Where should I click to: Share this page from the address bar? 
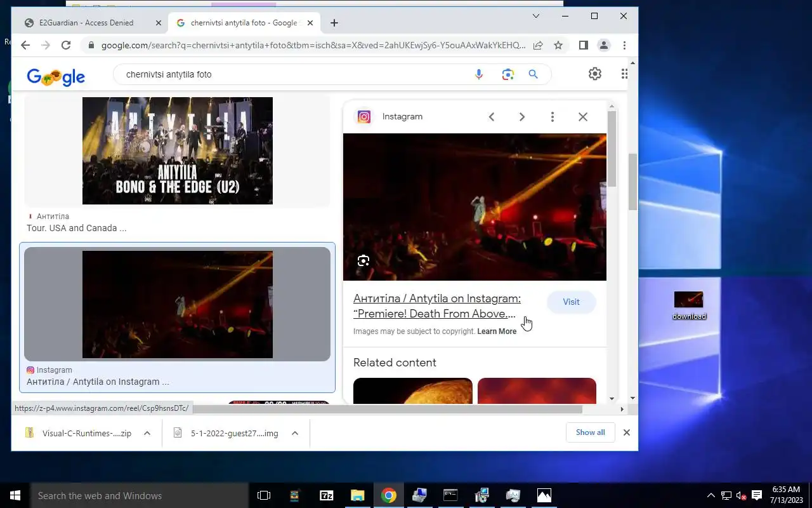click(x=538, y=45)
